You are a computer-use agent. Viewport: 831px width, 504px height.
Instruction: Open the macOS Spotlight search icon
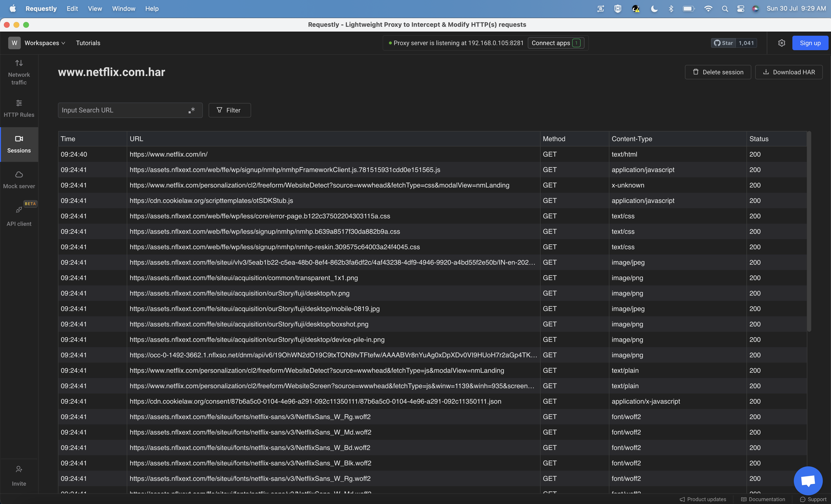click(725, 9)
